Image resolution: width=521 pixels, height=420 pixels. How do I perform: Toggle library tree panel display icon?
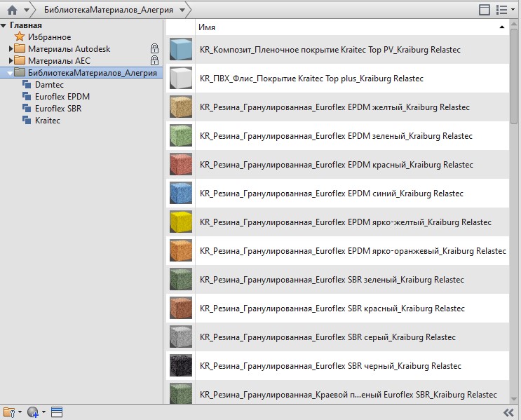484,10
